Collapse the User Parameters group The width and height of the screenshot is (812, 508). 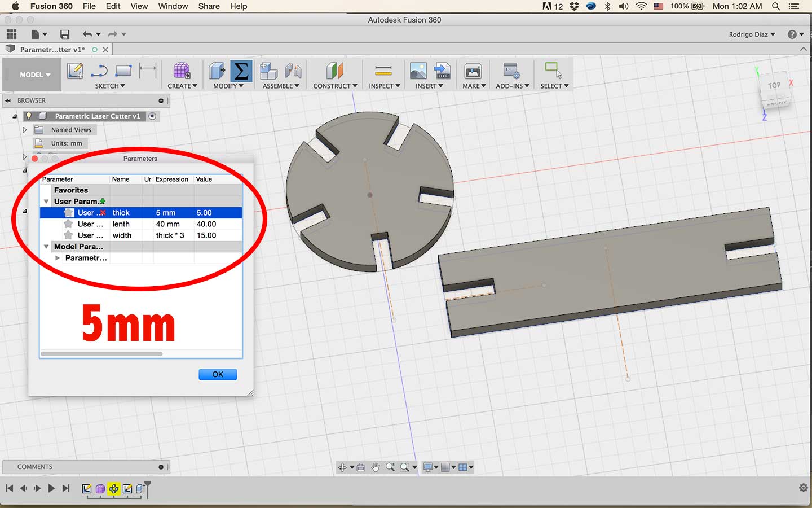46,202
